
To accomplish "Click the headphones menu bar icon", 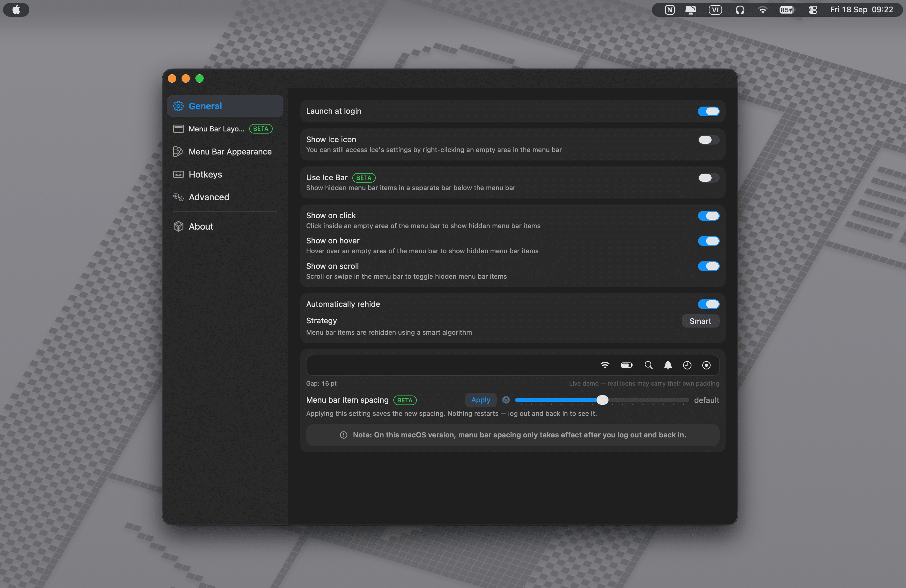I will pos(740,10).
